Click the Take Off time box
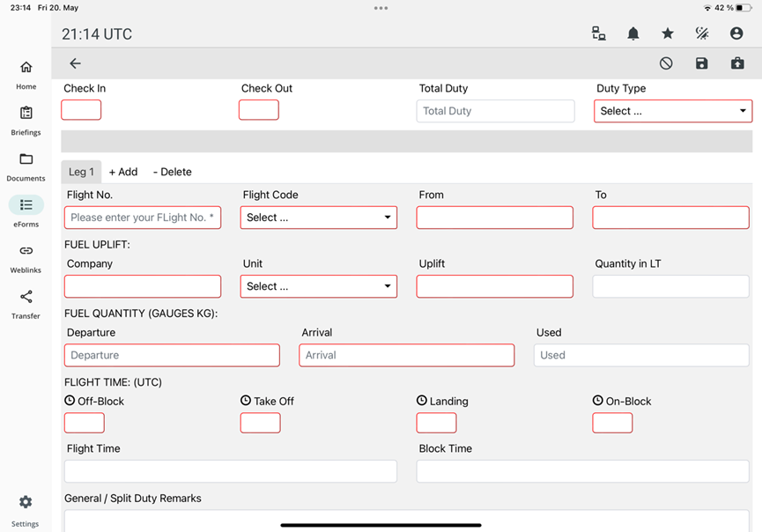Viewport: 762px width, 532px height. pyautogui.click(x=260, y=423)
